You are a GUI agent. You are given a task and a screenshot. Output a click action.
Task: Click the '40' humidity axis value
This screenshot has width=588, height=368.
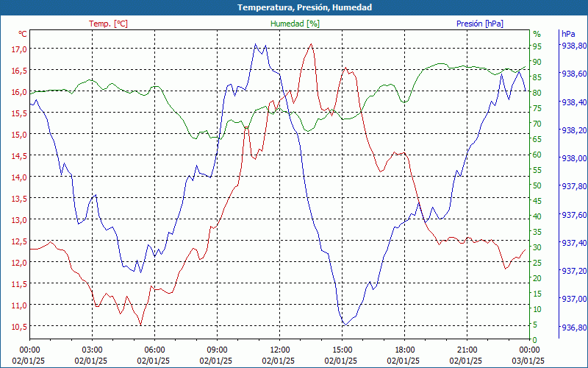(537, 216)
